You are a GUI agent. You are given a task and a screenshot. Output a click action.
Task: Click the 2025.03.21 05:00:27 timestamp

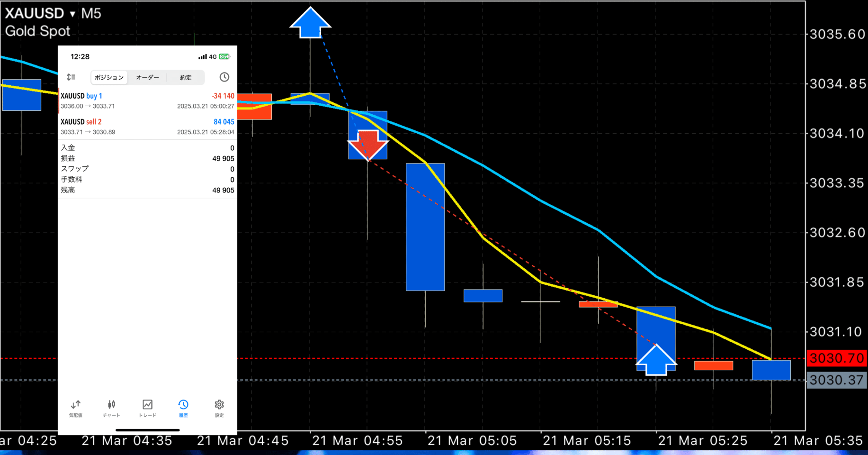(206, 106)
